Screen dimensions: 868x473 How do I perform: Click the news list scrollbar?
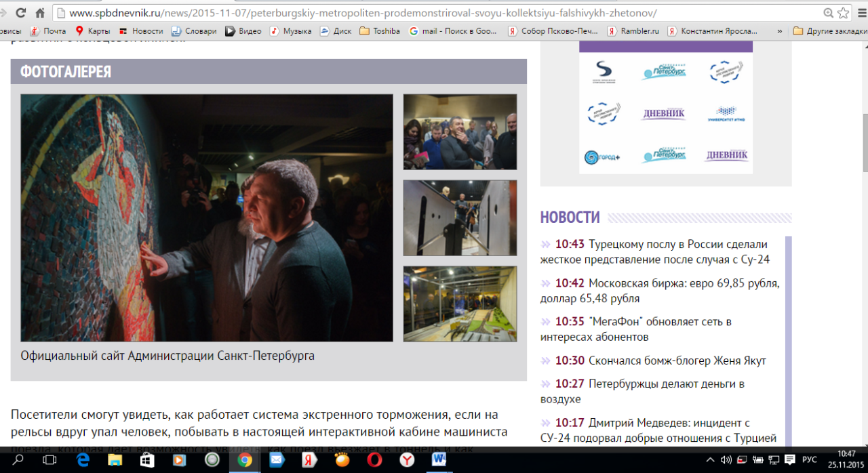coord(788,341)
